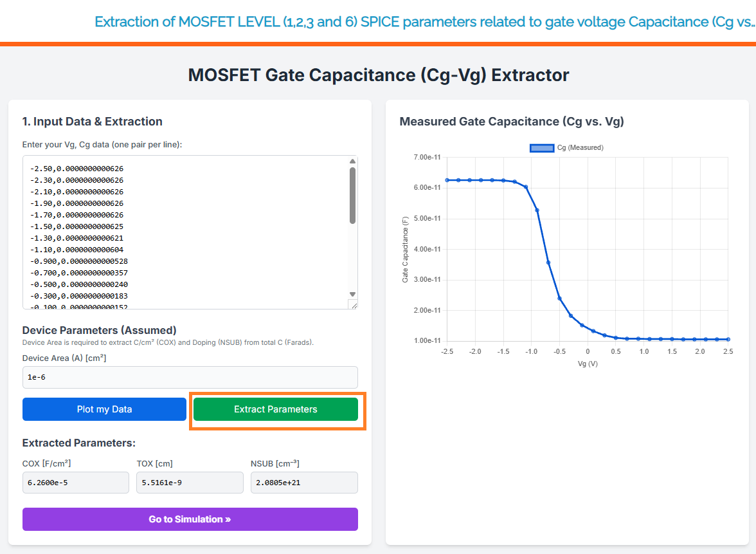756x554 pixels.
Task: Select the COX extracted value field
Action: pos(76,483)
